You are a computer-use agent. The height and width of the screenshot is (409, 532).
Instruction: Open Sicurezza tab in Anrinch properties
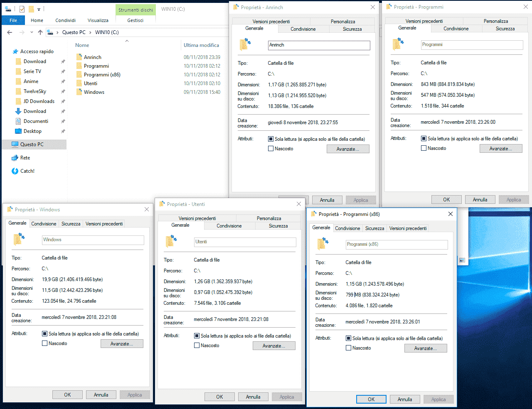(x=352, y=29)
